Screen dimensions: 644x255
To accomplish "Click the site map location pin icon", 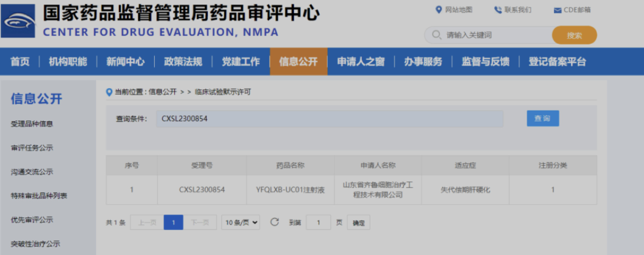I will (439, 10).
